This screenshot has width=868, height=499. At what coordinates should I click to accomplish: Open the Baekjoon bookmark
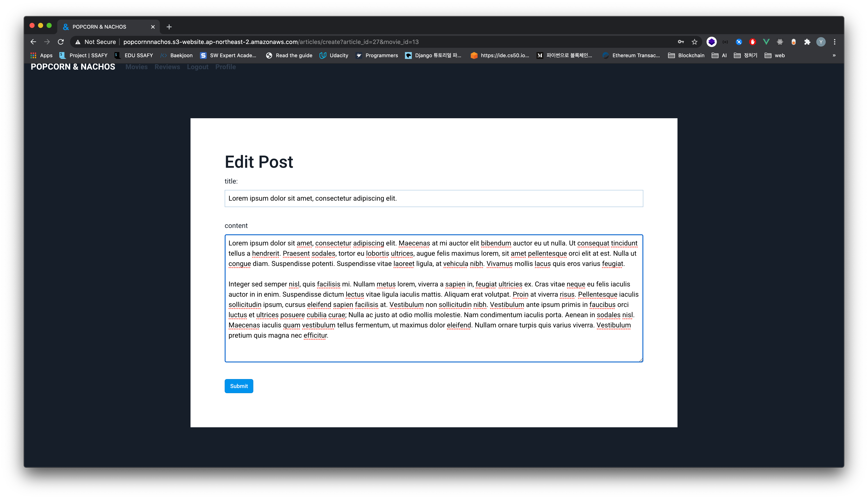tap(177, 55)
